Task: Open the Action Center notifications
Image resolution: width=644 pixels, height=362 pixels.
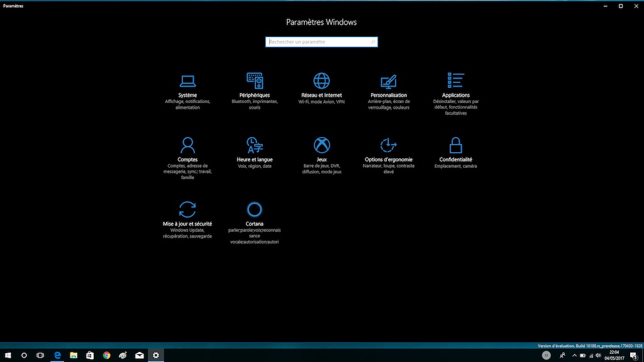Action: [633, 355]
